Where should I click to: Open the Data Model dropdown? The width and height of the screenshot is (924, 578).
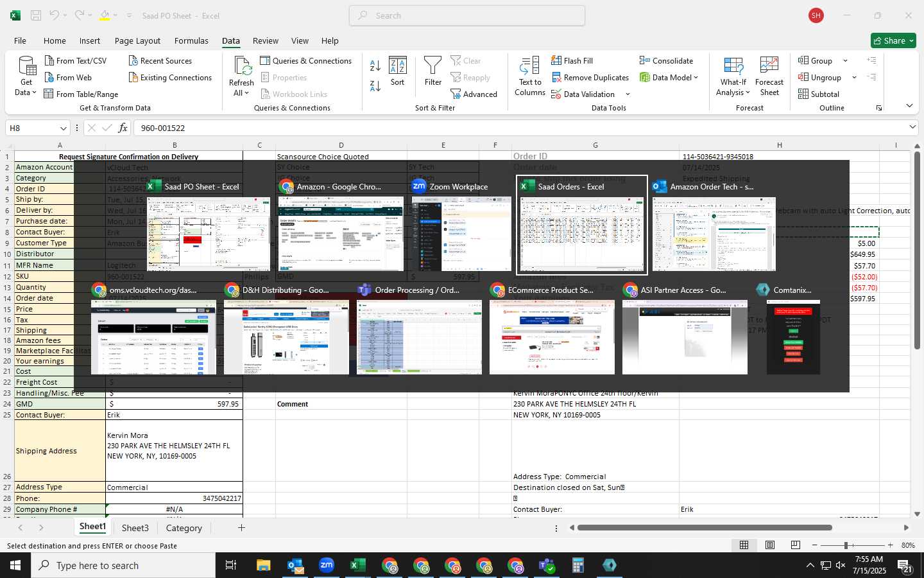(x=696, y=78)
